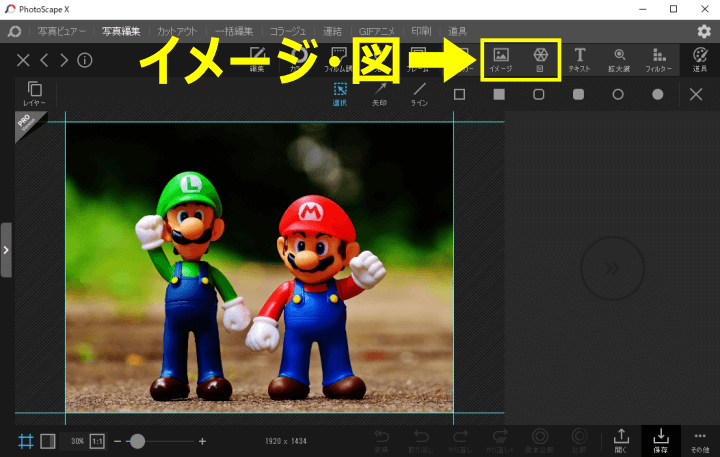Open the フィルター tool in the toolbar
The image size is (720, 457).
[659, 60]
